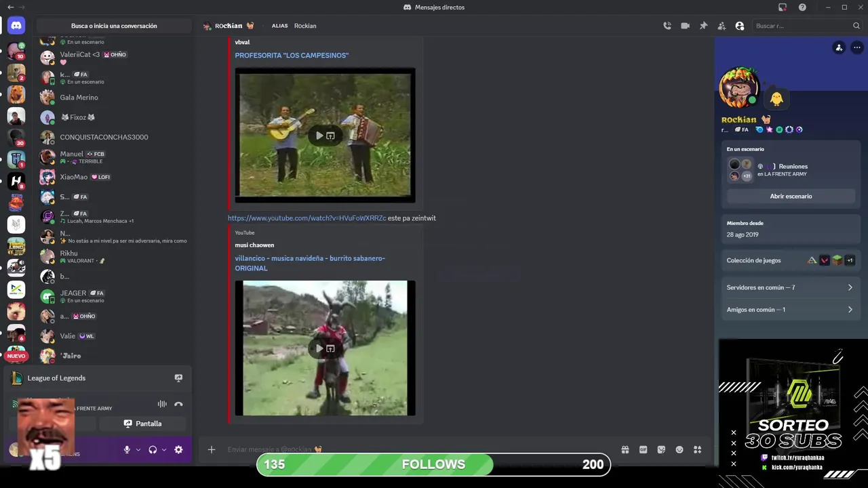Screen dimensions: 868x488
Task: Open DM with XiaoMao
Action: tap(114, 177)
